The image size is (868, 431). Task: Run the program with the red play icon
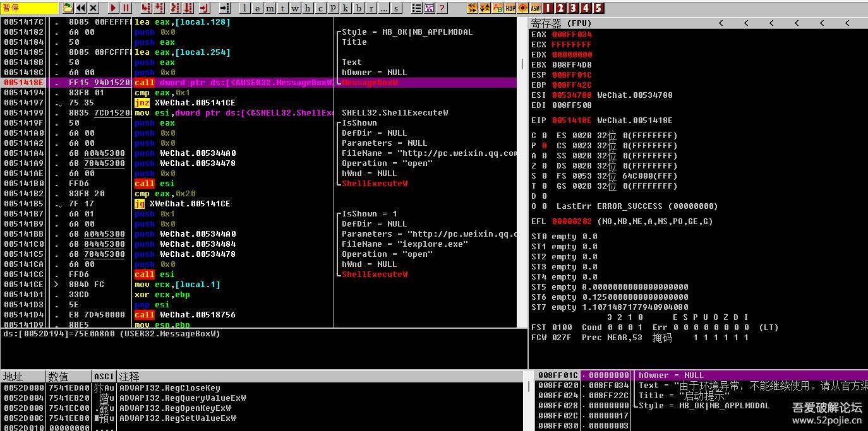click(x=114, y=8)
